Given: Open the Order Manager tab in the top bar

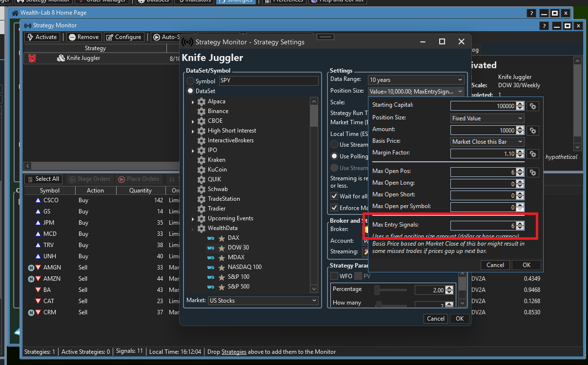Looking at the screenshot, I should [x=101, y=1].
